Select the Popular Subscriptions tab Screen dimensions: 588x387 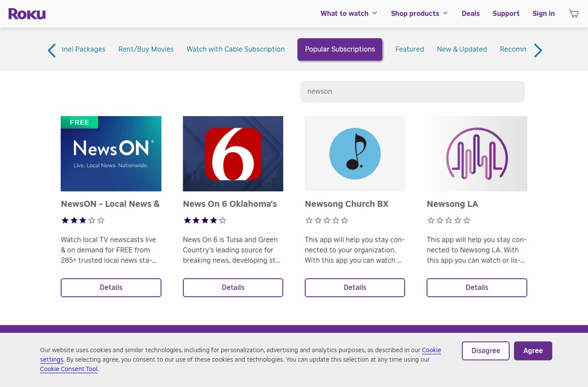coord(340,49)
